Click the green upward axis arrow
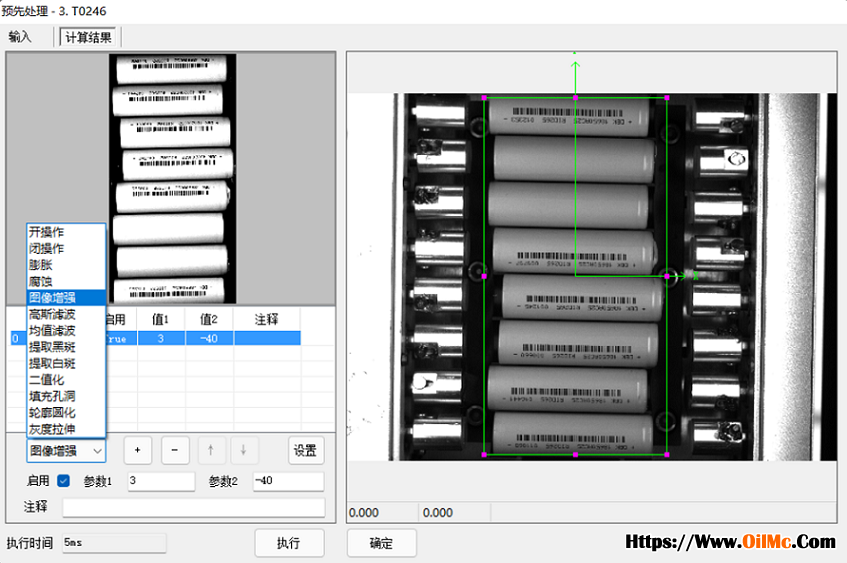 pyautogui.click(x=575, y=67)
